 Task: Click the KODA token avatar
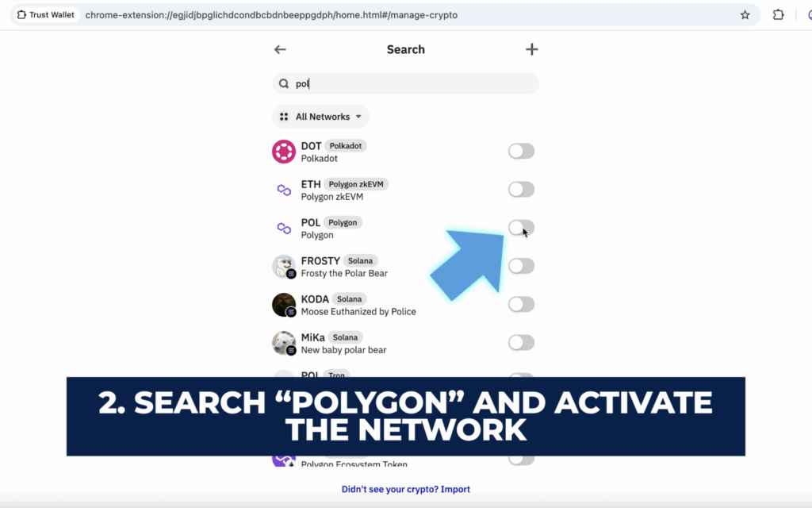(x=284, y=305)
